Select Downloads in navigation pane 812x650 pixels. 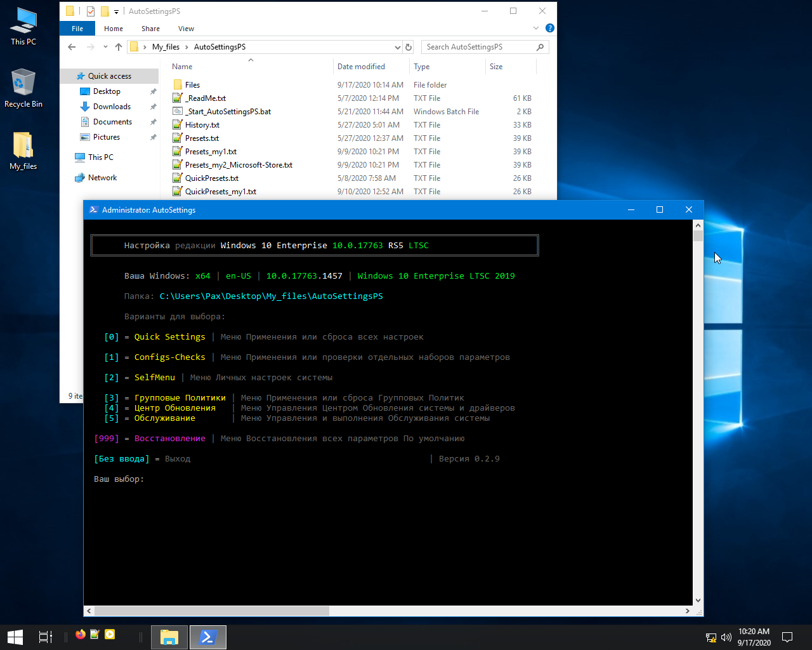click(112, 107)
